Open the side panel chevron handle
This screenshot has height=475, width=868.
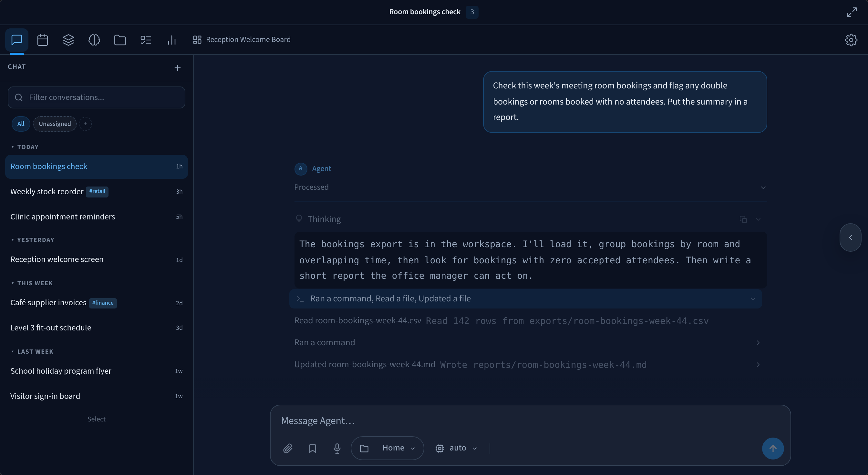pos(850,237)
